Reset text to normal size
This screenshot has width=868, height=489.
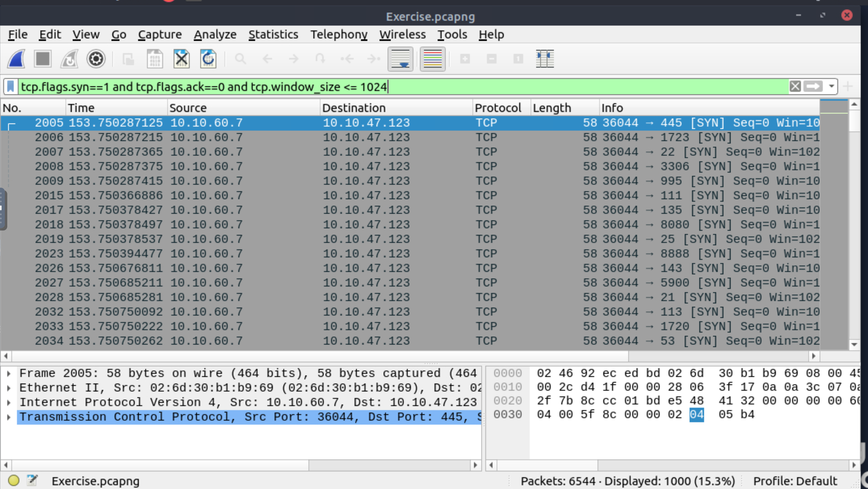coord(518,59)
